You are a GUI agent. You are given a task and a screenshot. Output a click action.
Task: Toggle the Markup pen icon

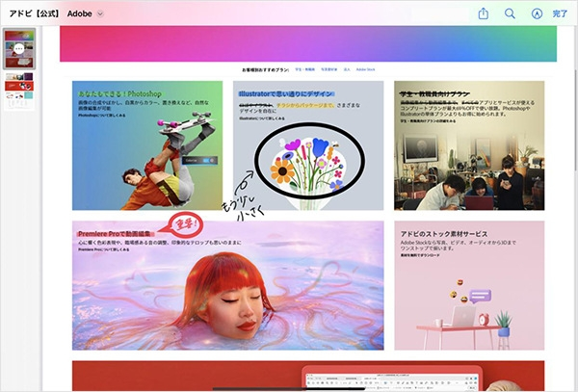tap(537, 13)
